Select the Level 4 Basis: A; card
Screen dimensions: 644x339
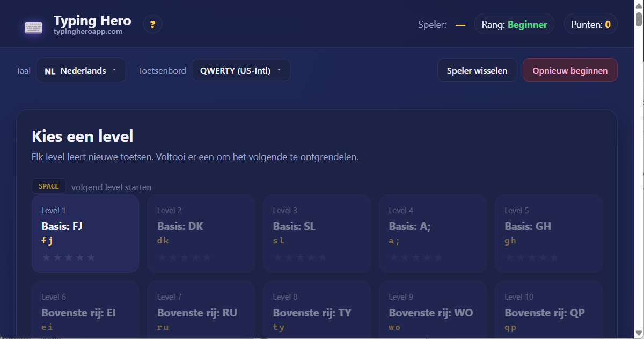coord(433,234)
